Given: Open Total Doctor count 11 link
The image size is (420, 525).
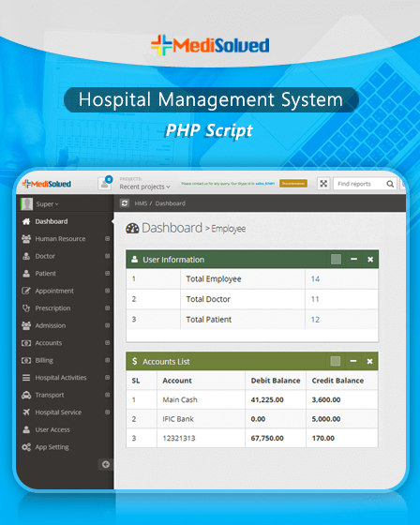Looking at the screenshot, I should coord(315,299).
